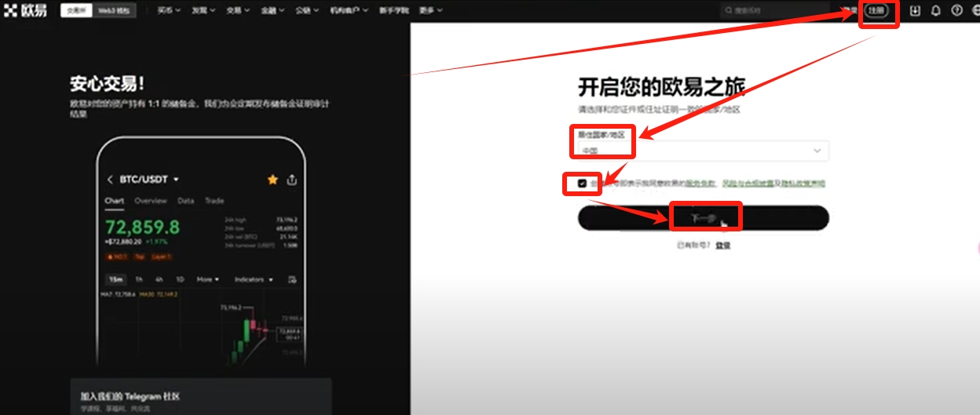Toggle the terms agreement checkbox
The image size is (980, 415).
[x=582, y=184]
